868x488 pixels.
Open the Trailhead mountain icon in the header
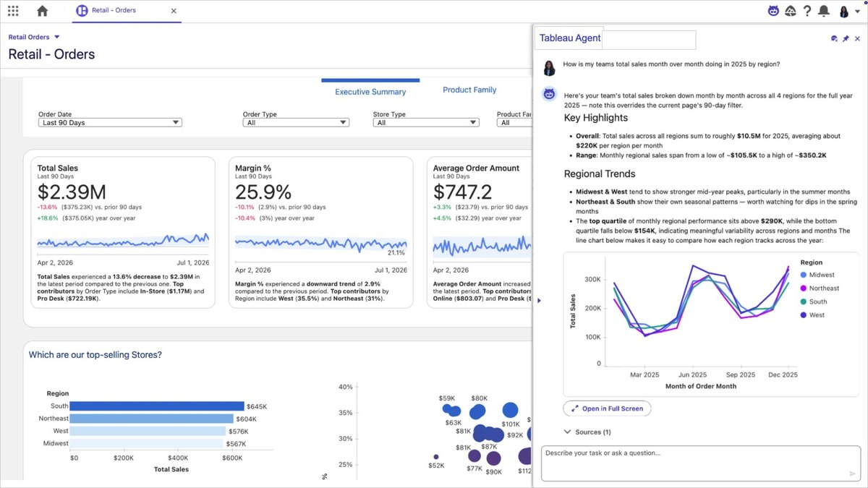point(791,11)
